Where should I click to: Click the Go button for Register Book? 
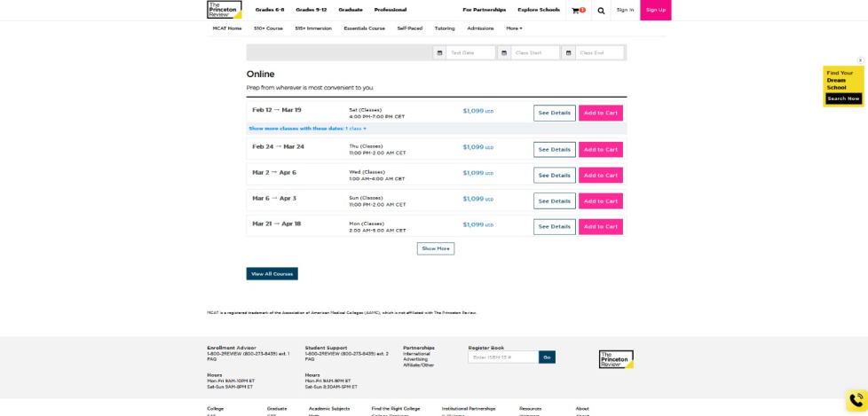547,357
